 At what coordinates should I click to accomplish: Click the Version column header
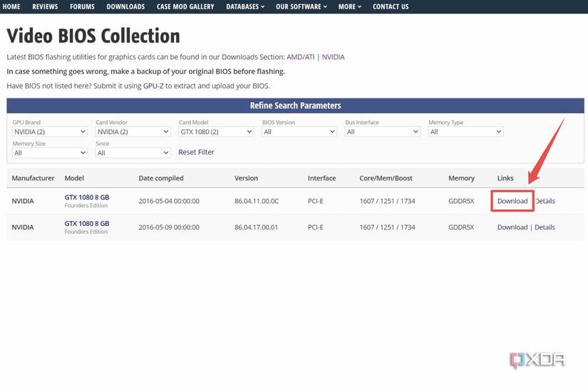pyautogui.click(x=246, y=178)
